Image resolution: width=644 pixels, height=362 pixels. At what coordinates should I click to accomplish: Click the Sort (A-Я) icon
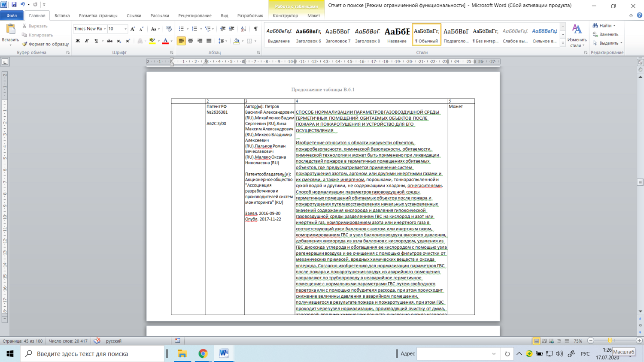coord(244,29)
